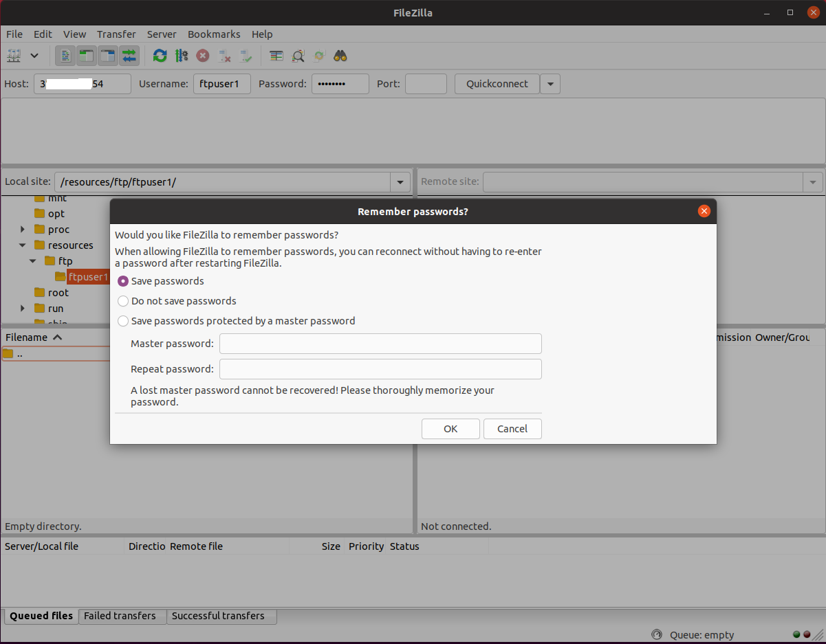Viewport: 826px width, 644px height.
Task: Open the Local site path dropdown
Action: tap(400, 182)
